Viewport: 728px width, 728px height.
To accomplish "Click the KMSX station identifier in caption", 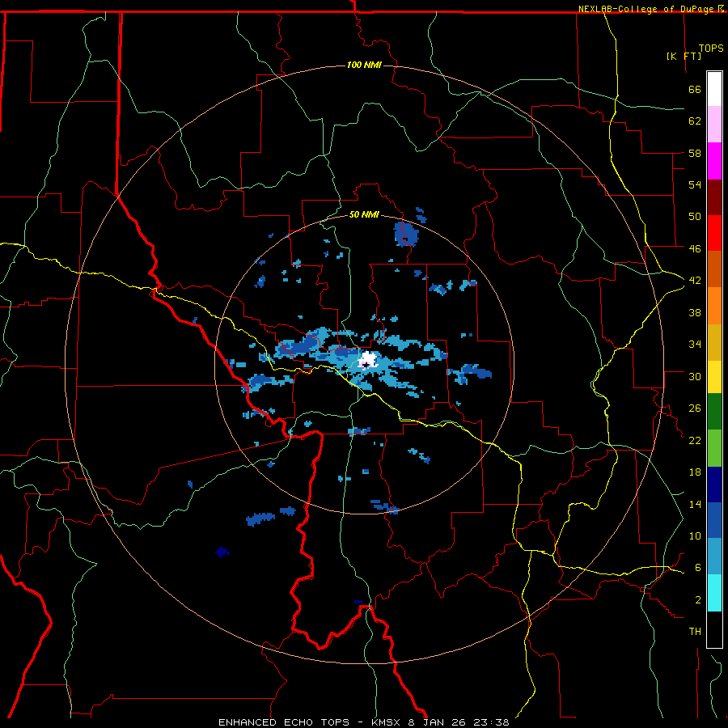I will (x=387, y=722).
